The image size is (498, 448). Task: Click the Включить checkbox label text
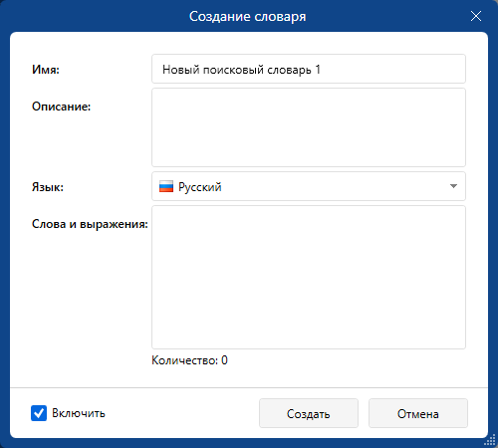(x=79, y=413)
